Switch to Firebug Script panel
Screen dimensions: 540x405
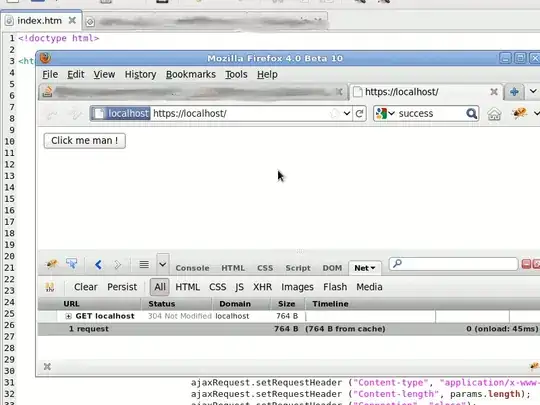click(298, 268)
